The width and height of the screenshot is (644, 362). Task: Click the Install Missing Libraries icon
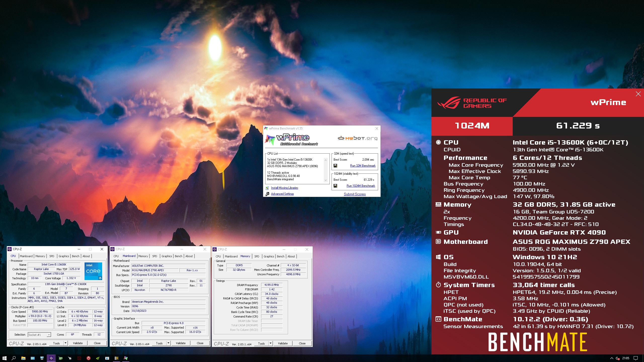tap(267, 188)
